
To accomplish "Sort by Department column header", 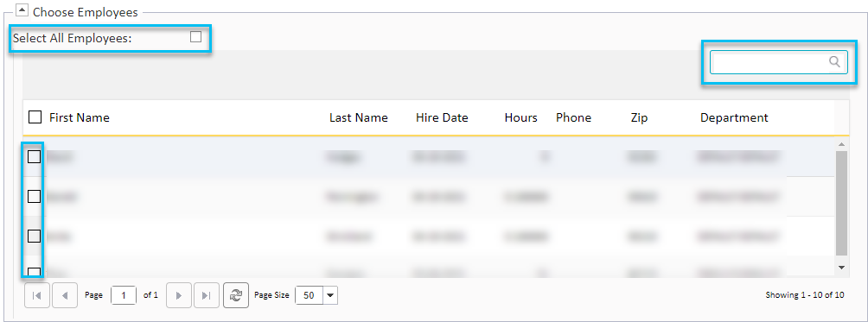I will [734, 117].
